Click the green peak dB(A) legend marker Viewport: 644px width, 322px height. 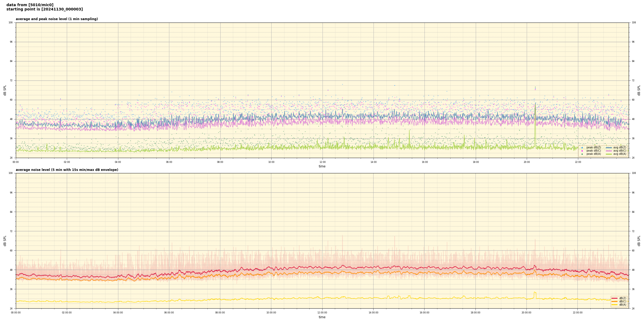(582, 154)
